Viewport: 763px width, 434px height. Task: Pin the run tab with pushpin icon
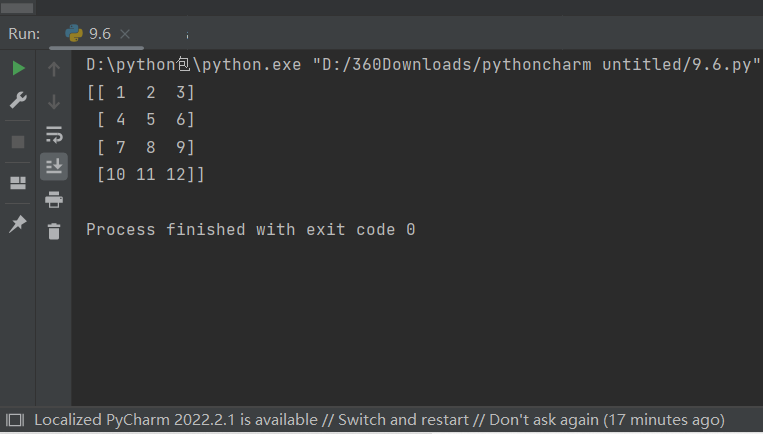(x=18, y=224)
